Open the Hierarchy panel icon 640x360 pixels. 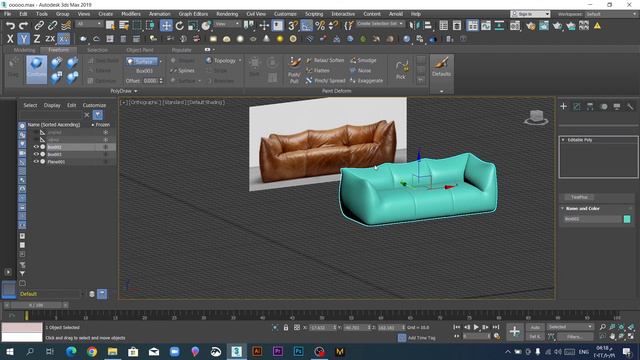(590, 106)
